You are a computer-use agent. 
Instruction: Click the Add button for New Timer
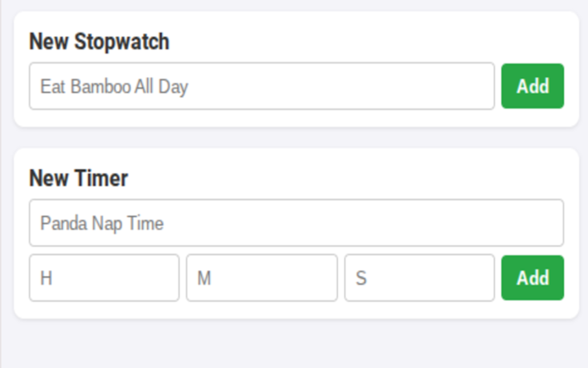pos(532,278)
